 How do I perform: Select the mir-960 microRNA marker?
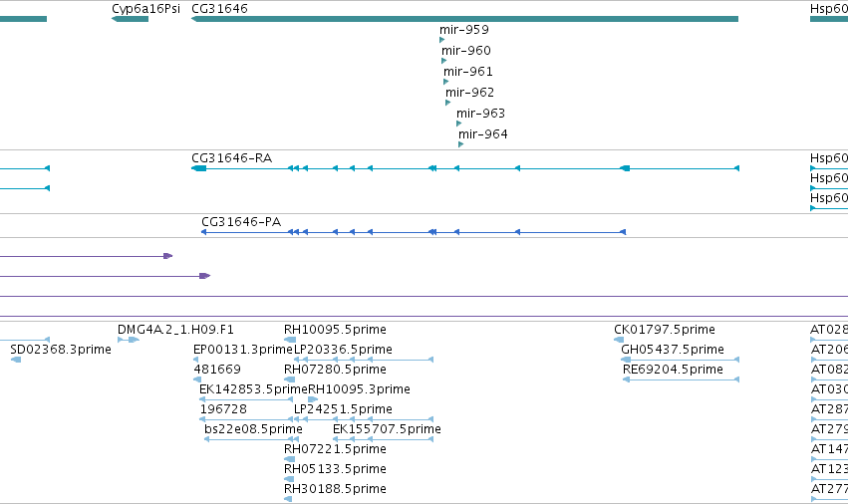(444, 61)
